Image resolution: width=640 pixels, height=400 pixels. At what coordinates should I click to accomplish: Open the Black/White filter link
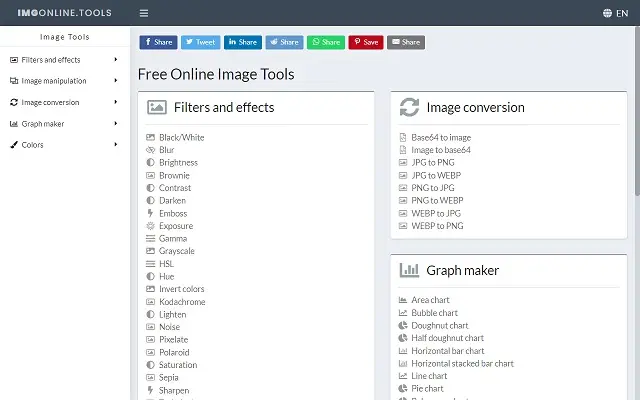click(x=182, y=138)
